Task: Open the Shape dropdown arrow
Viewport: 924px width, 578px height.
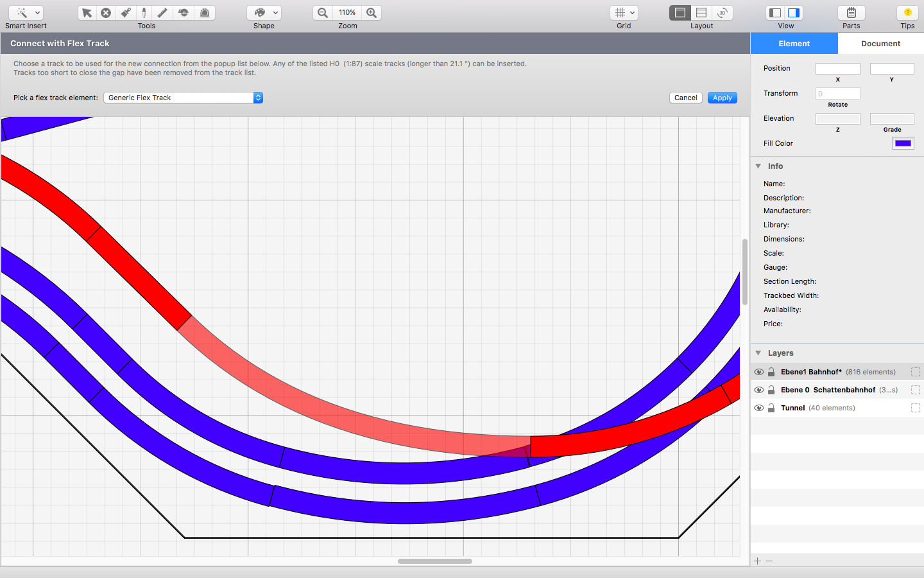Action: (275, 13)
